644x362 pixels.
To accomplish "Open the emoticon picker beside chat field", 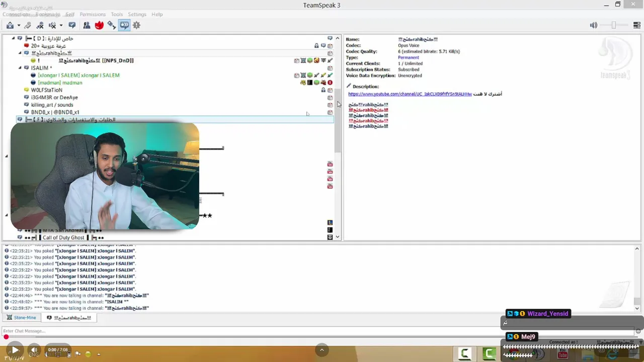I will click(638, 331).
